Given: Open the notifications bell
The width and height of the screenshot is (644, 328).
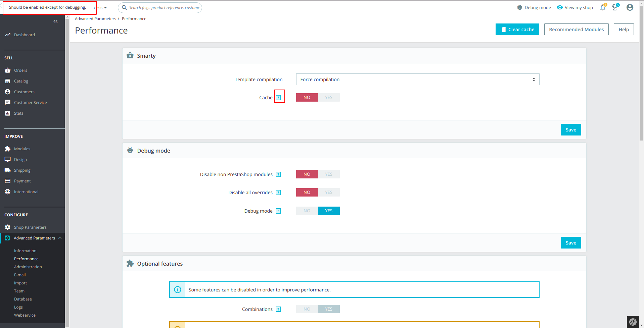Looking at the screenshot, I should coord(603,7).
